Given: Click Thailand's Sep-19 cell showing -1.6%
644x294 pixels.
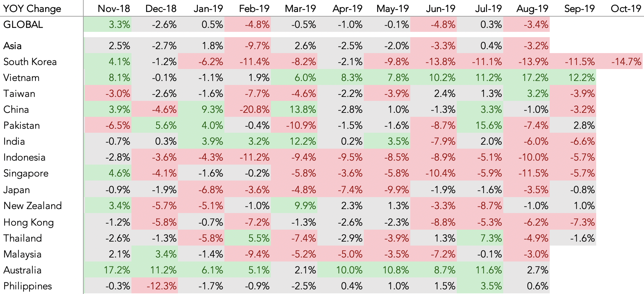Looking at the screenshot, I should pos(582,238).
